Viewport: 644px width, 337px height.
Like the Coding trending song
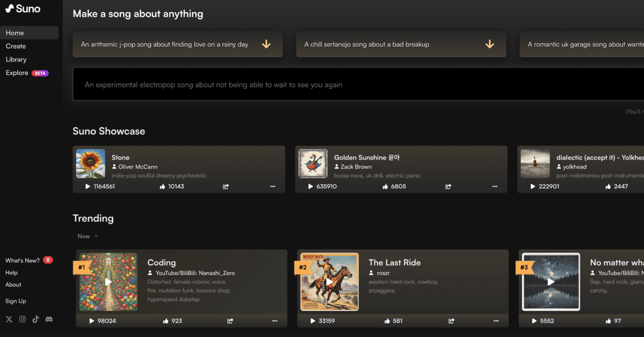point(163,321)
